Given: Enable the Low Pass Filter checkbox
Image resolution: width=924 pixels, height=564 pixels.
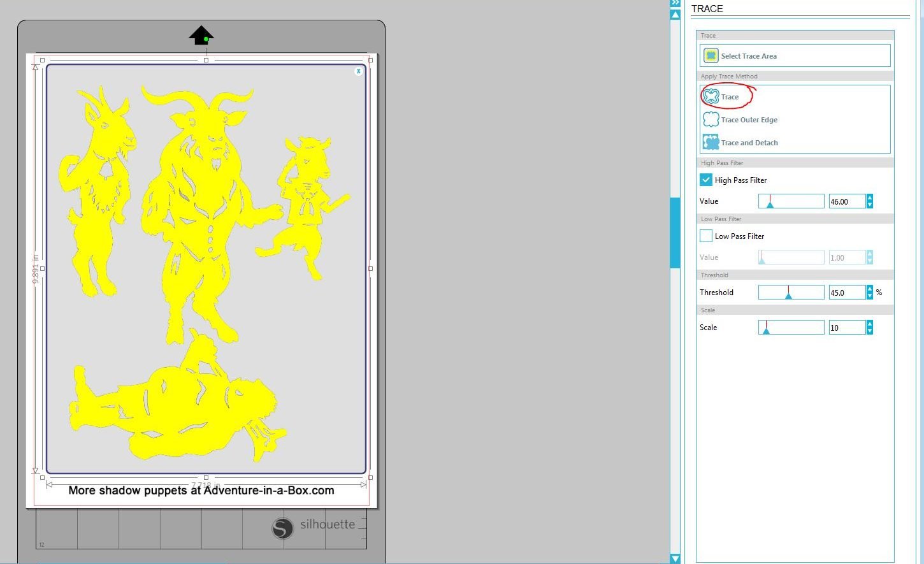Looking at the screenshot, I should pos(706,236).
